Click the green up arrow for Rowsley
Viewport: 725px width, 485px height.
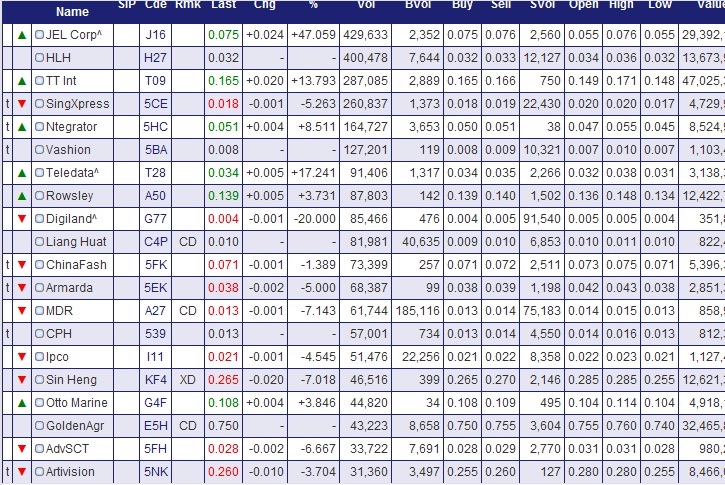click(22, 196)
